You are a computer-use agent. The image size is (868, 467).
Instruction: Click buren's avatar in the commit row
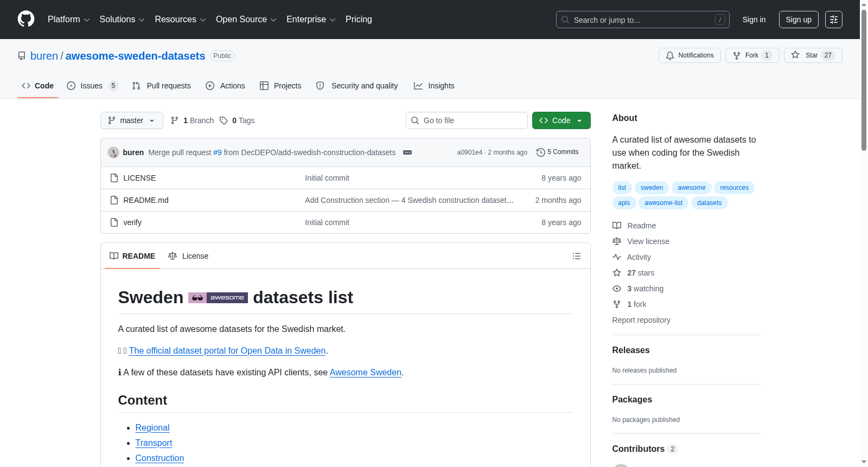[x=113, y=152]
